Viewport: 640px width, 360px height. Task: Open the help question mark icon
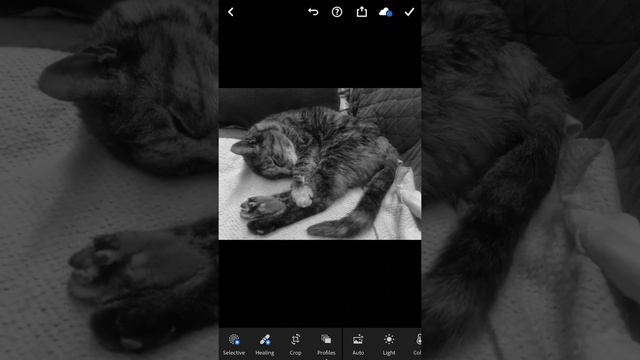(337, 12)
